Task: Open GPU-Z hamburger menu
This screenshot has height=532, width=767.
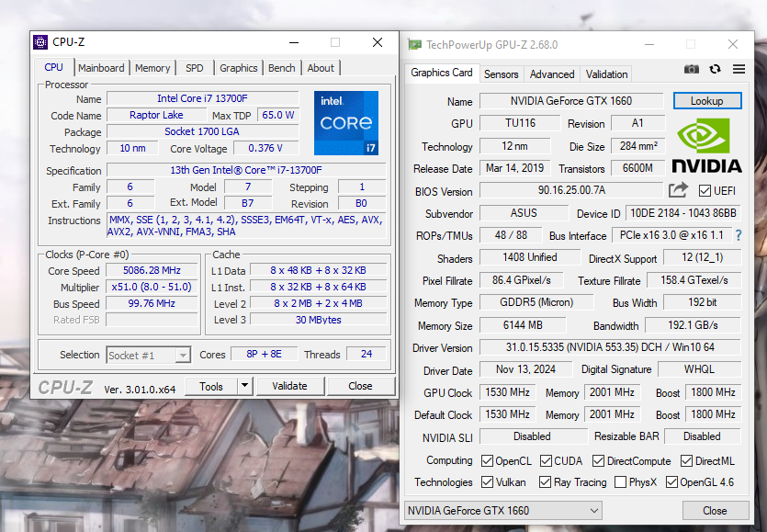Action: [x=739, y=69]
